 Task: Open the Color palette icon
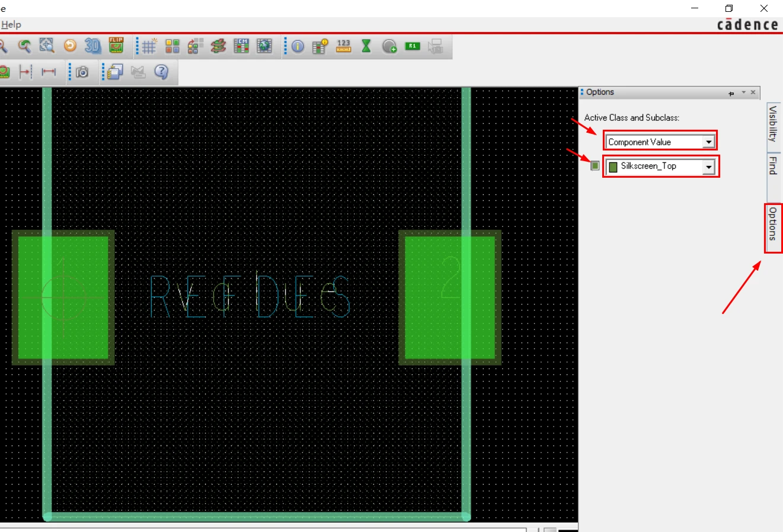(x=172, y=46)
